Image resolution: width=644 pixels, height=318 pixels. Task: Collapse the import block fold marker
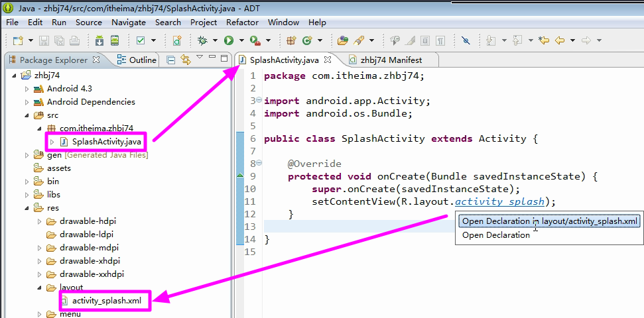[x=258, y=101]
